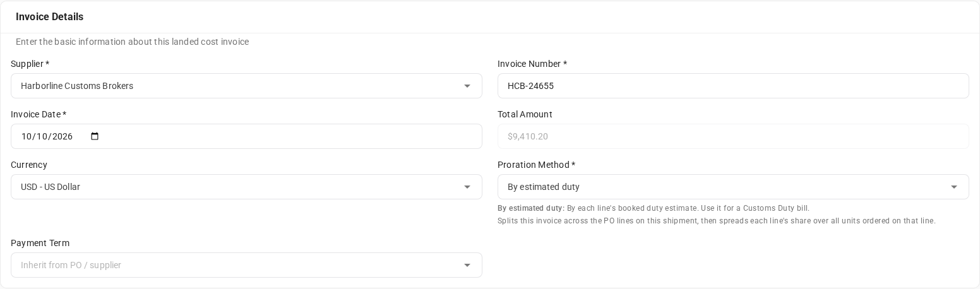The width and height of the screenshot is (980, 289).
Task: Click the 'Splits this invoice across the PO lines' note
Action: [717, 221]
